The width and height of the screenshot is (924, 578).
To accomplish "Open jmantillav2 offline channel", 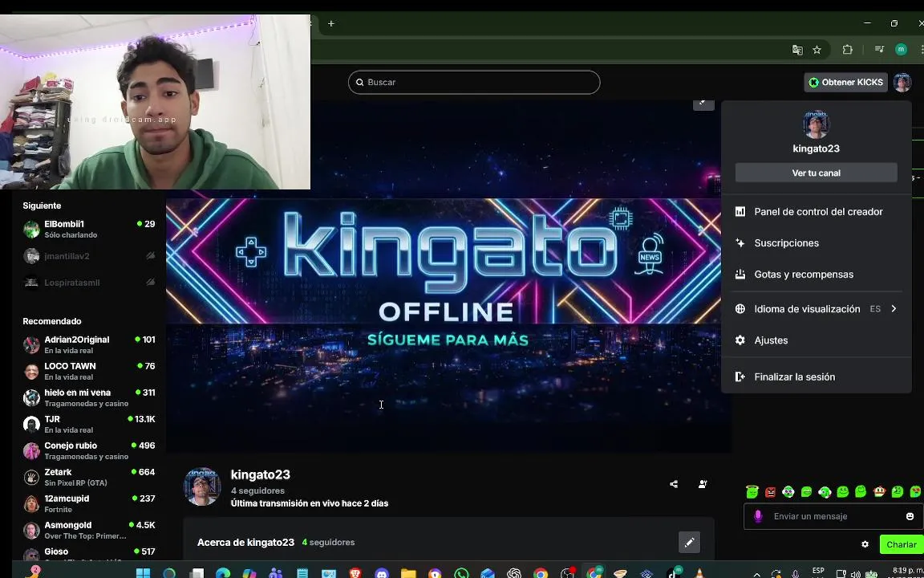I will (89, 256).
